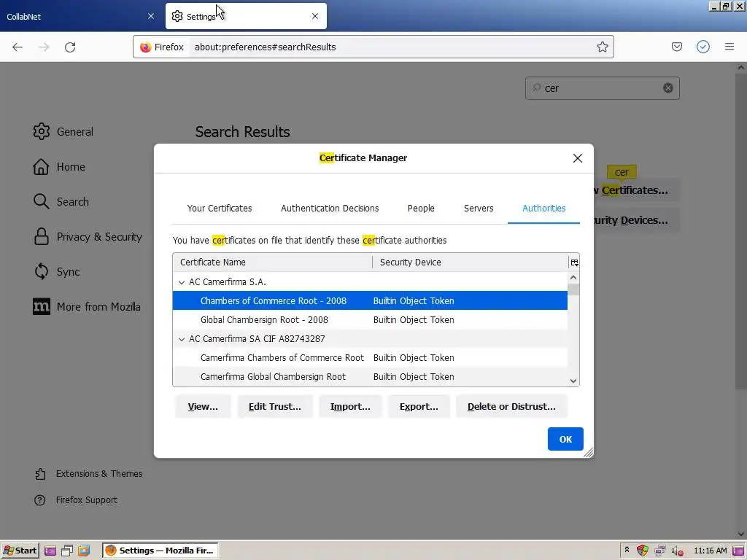Collapse the AC Camerfirma S.A. group

[x=182, y=282]
